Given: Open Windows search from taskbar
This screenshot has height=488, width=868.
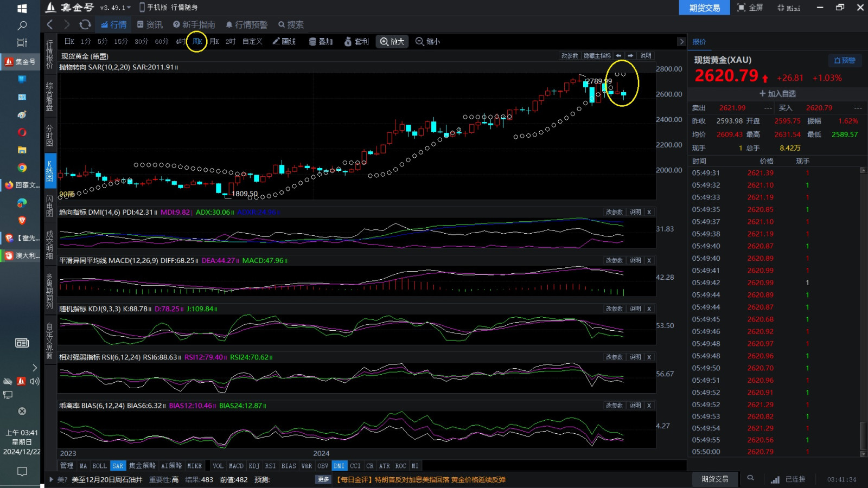Looking at the screenshot, I should [x=22, y=25].
